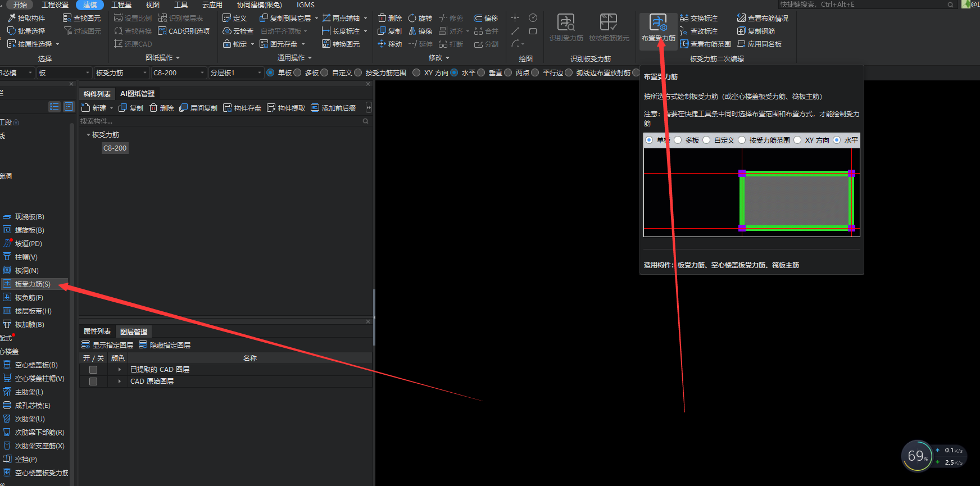Select the line draw tool in 绘图
Viewport: 980px width, 486px height.
click(515, 31)
